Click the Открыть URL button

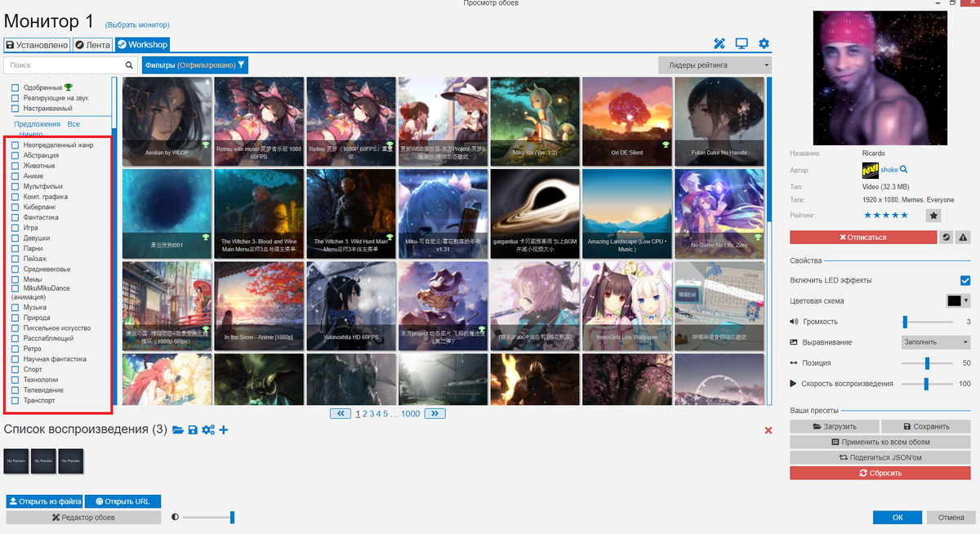123,501
